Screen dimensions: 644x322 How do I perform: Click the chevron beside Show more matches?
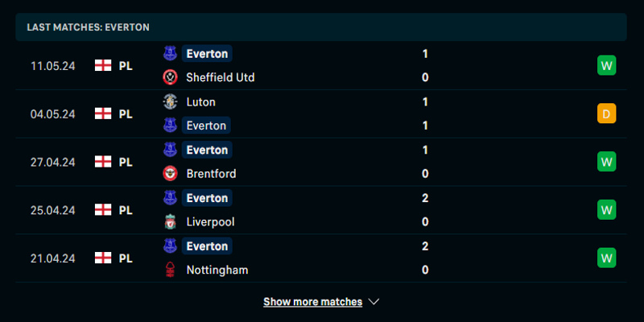point(374,302)
